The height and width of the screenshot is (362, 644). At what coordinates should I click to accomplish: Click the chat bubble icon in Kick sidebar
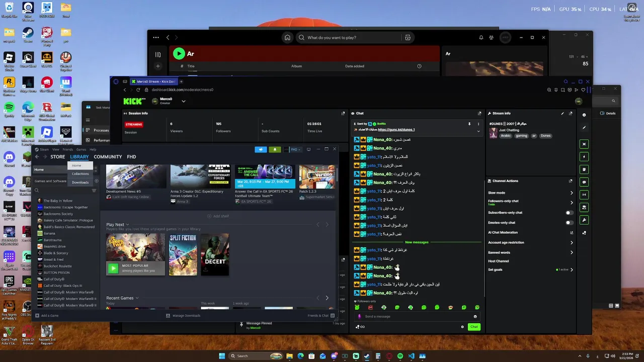(584, 182)
